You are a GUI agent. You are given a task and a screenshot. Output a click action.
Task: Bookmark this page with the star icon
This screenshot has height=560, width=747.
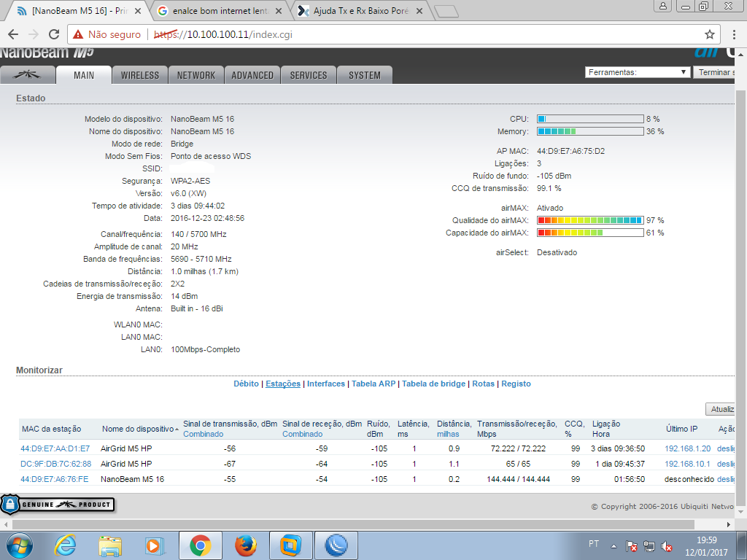click(709, 34)
